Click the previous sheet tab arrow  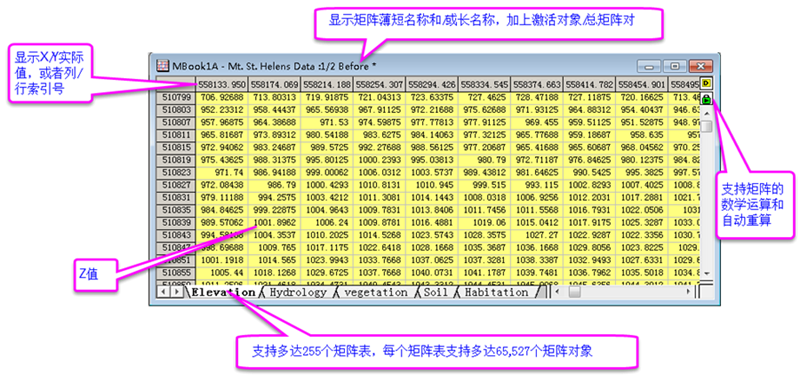click(x=164, y=292)
